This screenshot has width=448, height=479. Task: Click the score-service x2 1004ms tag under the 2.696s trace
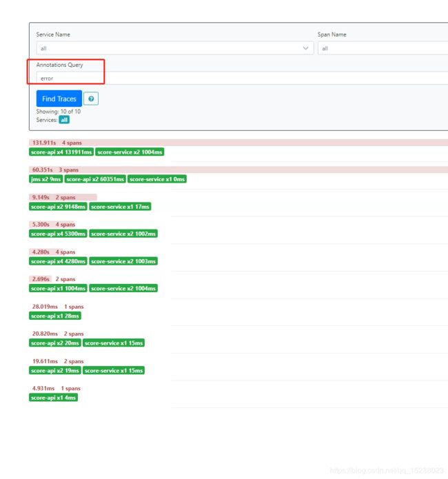[123, 289]
